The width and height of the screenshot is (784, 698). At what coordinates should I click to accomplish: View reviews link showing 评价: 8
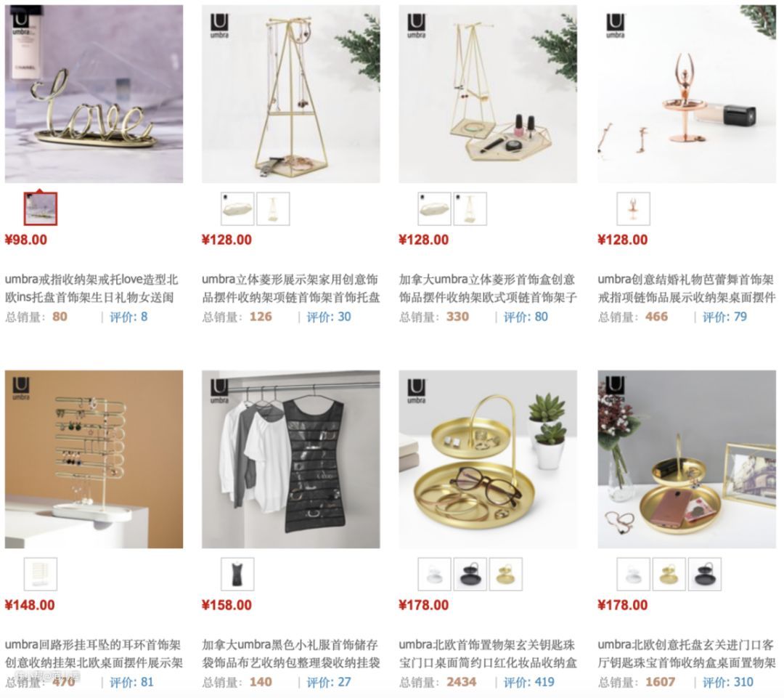tap(128, 317)
